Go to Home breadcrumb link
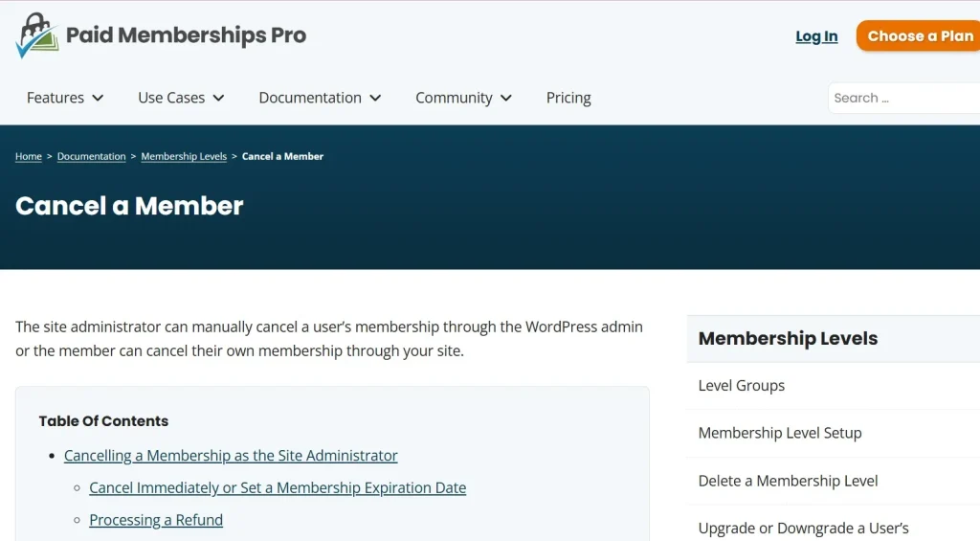Screen dimensions: 980x541 pyautogui.click(x=29, y=156)
